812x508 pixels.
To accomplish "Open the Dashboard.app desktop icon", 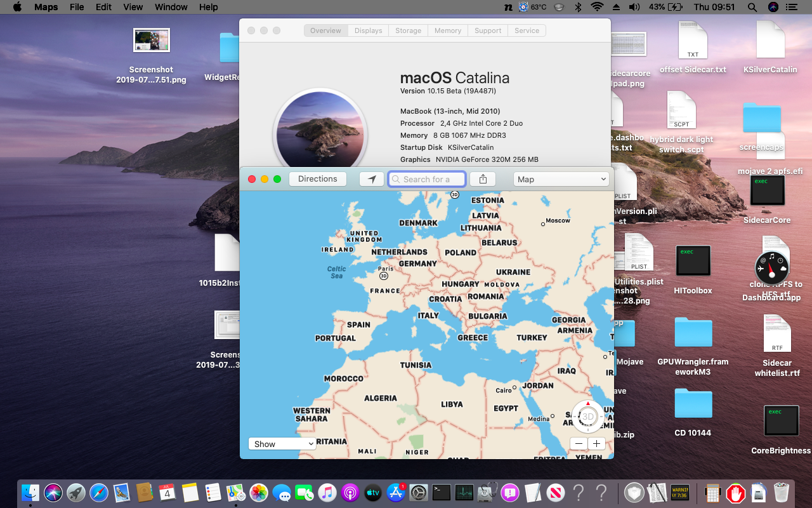I will 771,268.
